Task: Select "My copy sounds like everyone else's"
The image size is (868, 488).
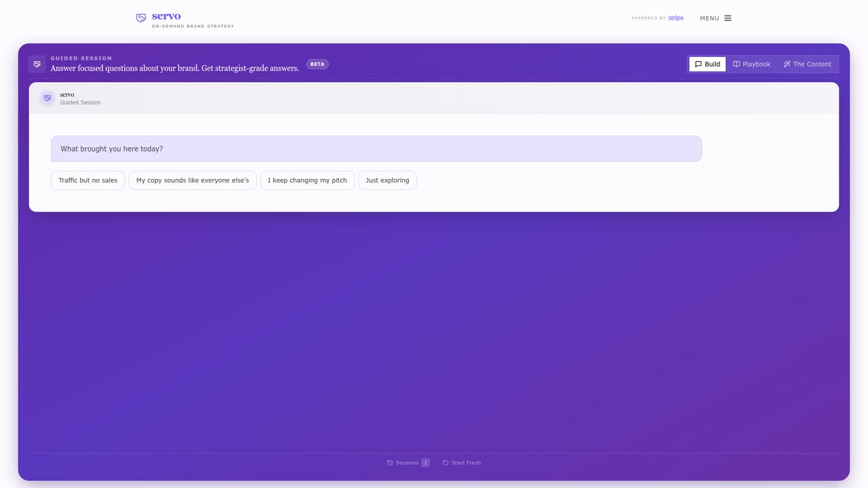Action: [x=193, y=180]
